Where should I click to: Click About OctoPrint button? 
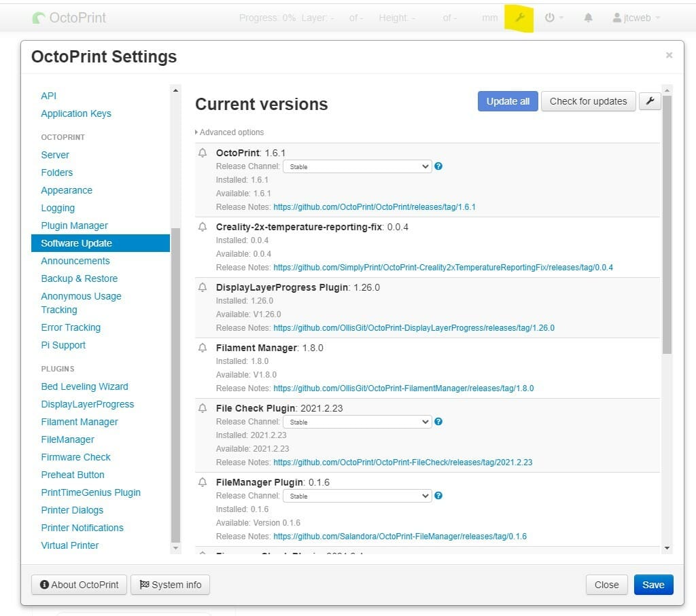point(79,585)
